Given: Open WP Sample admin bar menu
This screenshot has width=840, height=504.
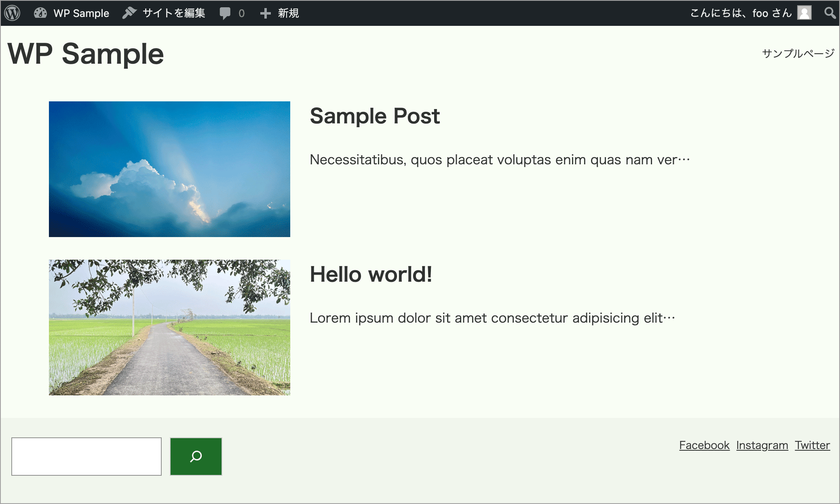Looking at the screenshot, I should coord(81,13).
